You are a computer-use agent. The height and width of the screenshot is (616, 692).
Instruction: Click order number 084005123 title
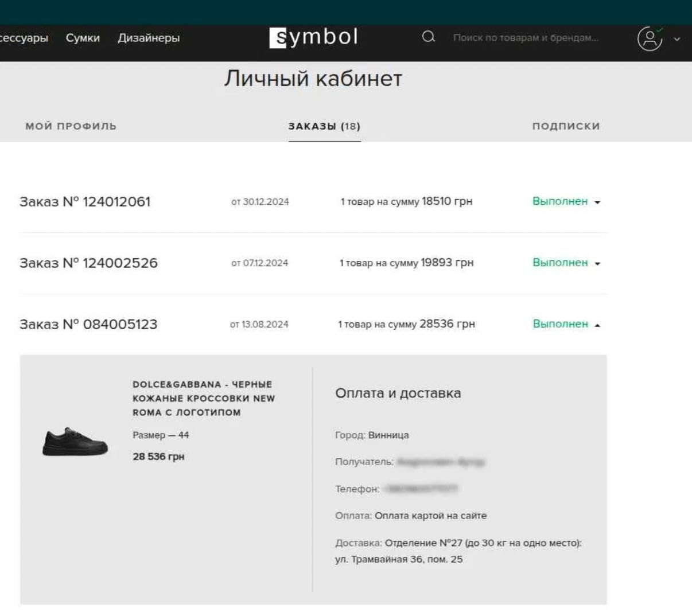[88, 324]
